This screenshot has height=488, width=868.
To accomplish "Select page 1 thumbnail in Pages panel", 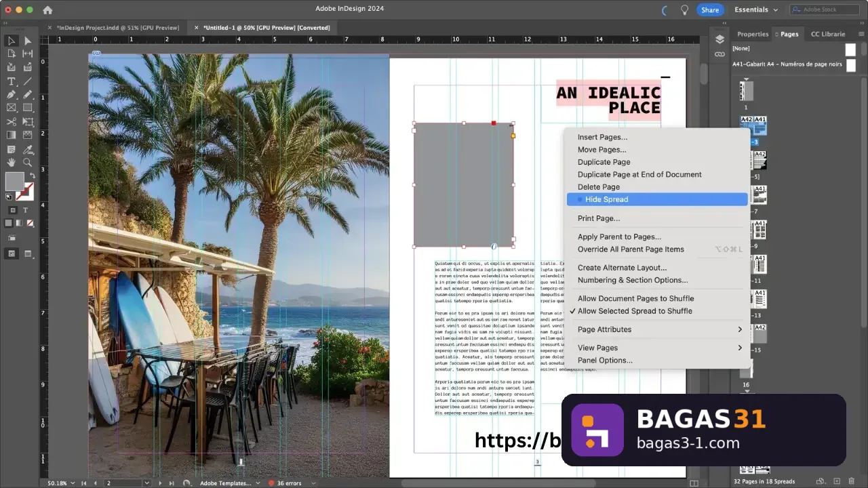I will 747,91.
